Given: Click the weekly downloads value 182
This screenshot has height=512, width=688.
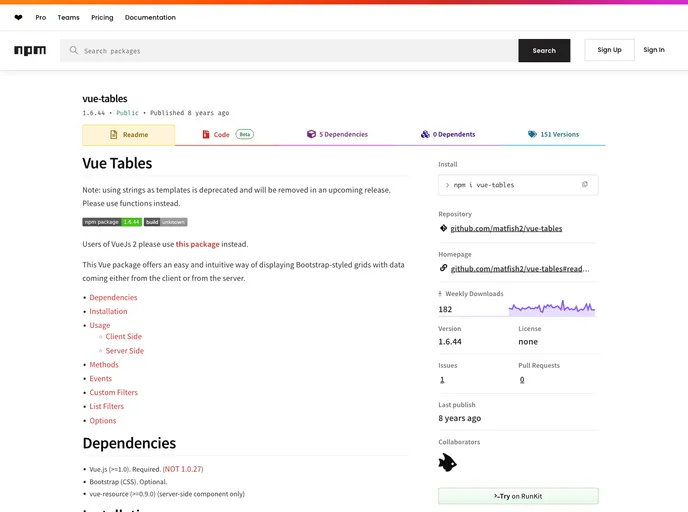Looking at the screenshot, I should point(445,309).
